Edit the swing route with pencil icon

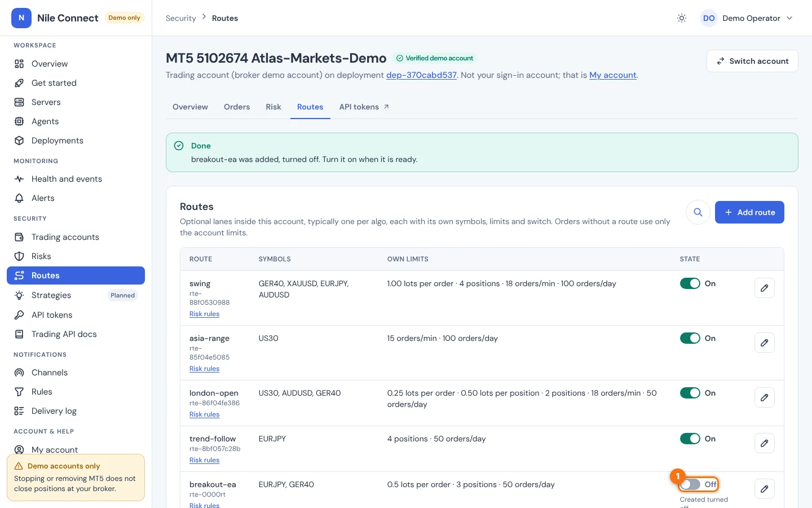(x=765, y=288)
